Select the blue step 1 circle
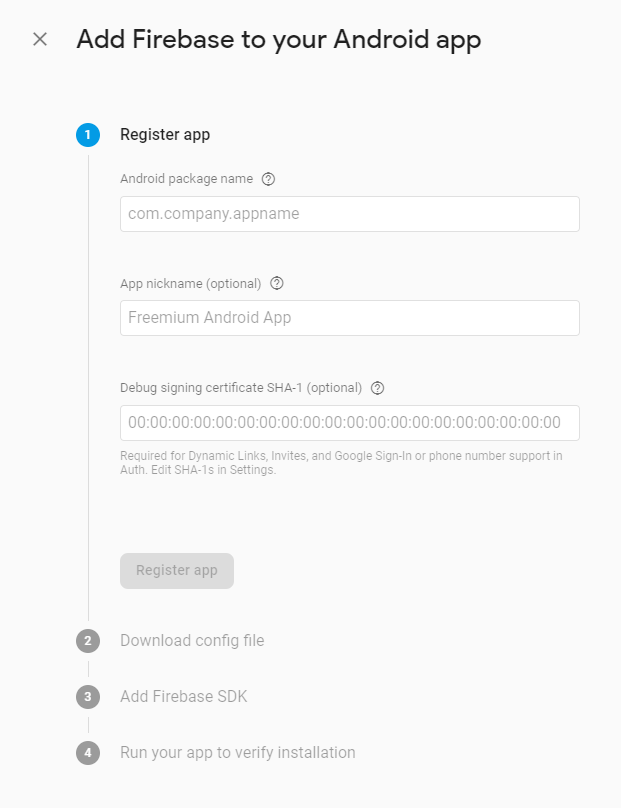The height and width of the screenshot is (808, 621). 88,135
